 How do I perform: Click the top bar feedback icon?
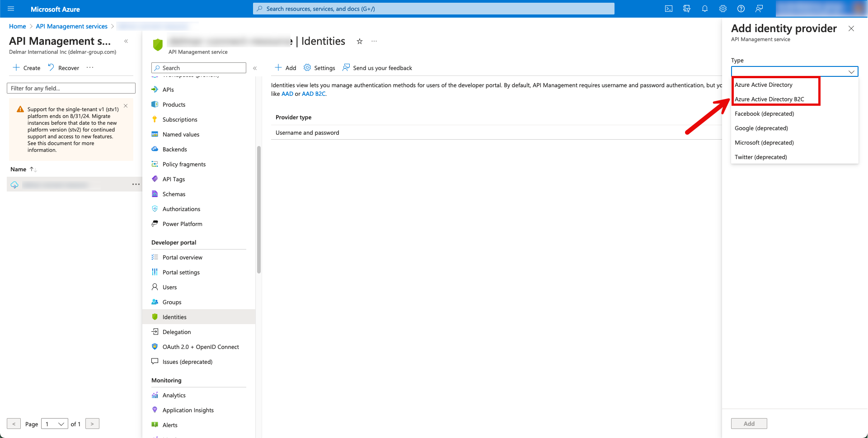(759, 9)
